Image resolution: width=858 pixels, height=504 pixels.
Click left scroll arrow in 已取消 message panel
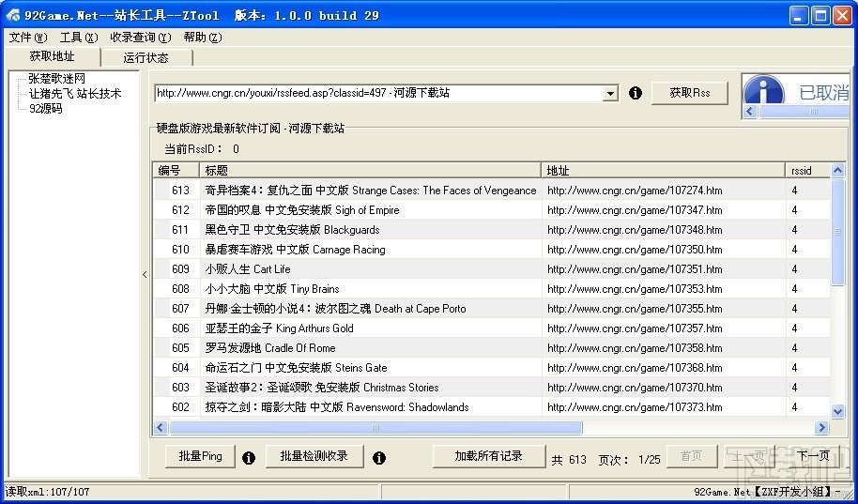[750, 112]
